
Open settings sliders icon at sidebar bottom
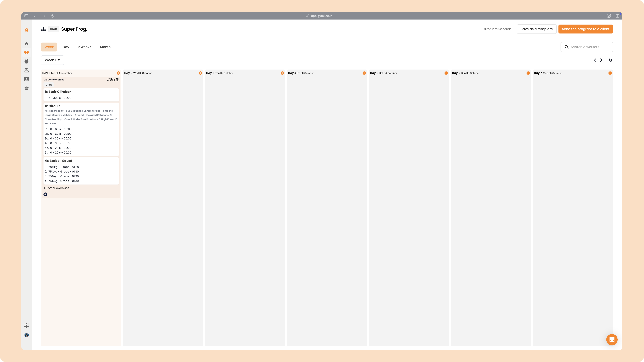point(27,325)
